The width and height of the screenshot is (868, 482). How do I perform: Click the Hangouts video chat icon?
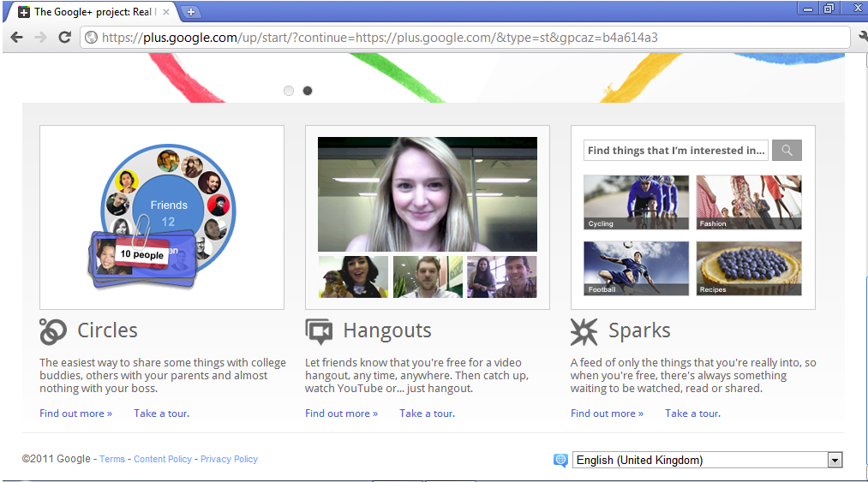319,331
